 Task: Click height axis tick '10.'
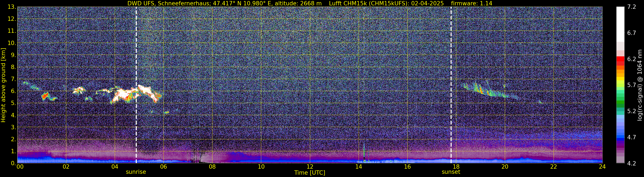coord(12,43)
